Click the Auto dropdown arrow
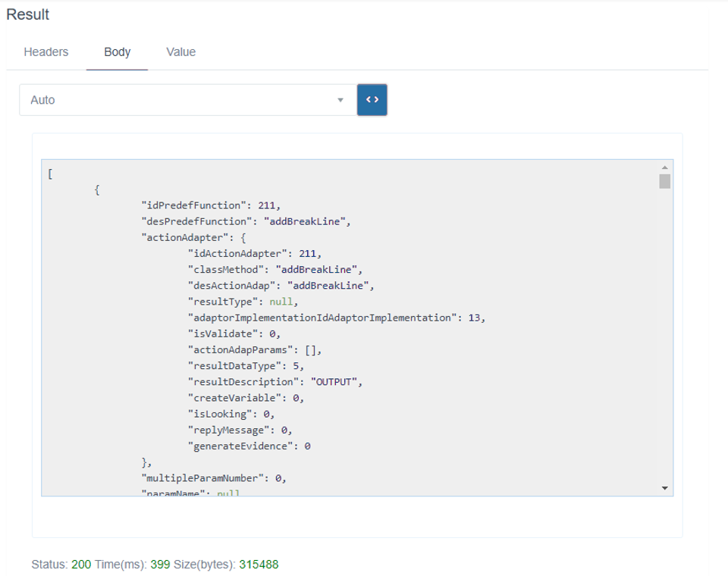The width and height of the screenshot is (728, 576). [340, 100]
